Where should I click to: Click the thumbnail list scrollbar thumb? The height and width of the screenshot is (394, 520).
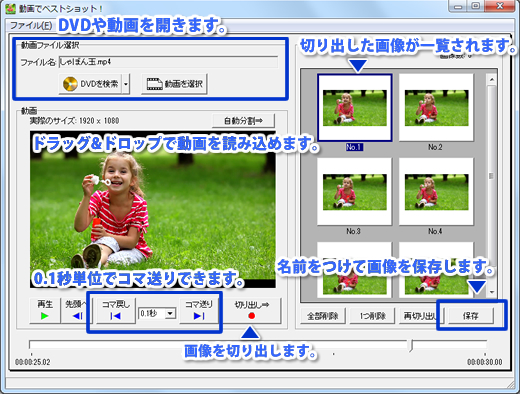point(491,175)
